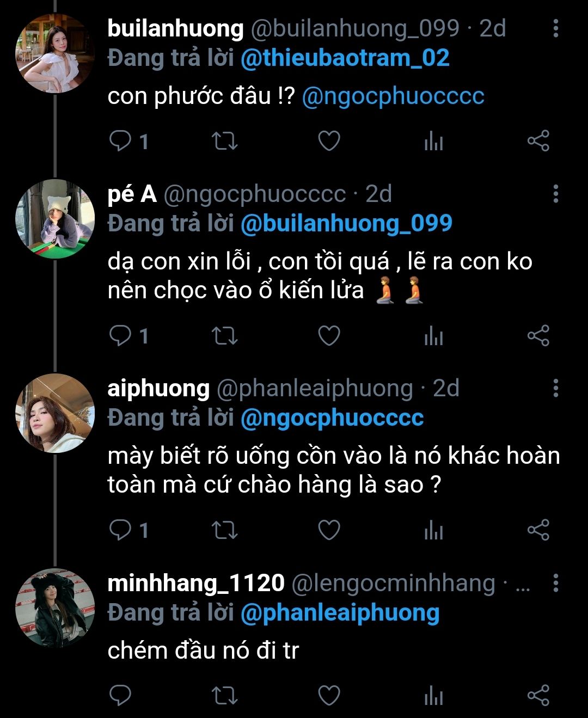Open the @thieubaotram_02 mention link
Viewport: 588px width, 718px height.
point(345,58)
